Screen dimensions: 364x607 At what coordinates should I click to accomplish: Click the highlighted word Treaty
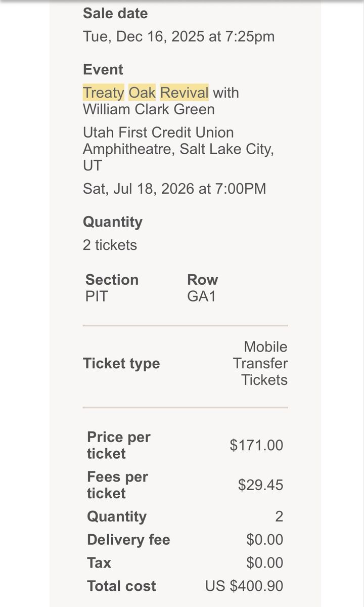tap(104, 93)
